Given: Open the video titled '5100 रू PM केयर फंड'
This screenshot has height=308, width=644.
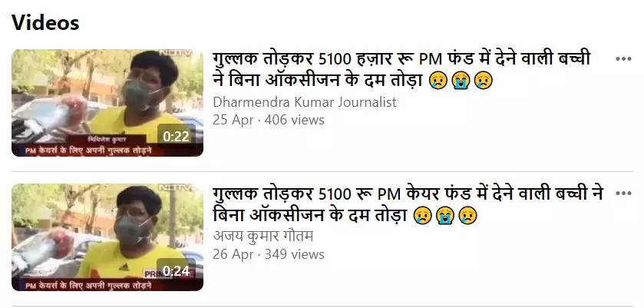Looking at the screenshot, I should tap(408, 204).
